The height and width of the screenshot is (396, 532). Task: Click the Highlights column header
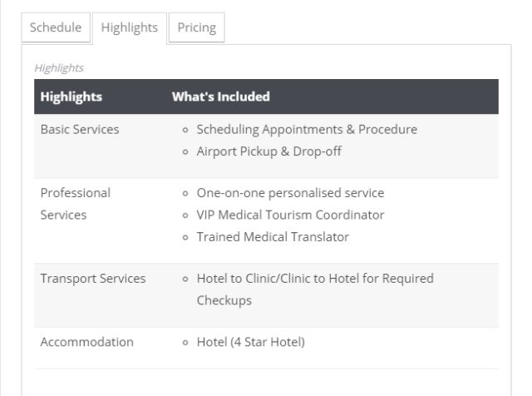pyautogui.click(x=71, y=97)
